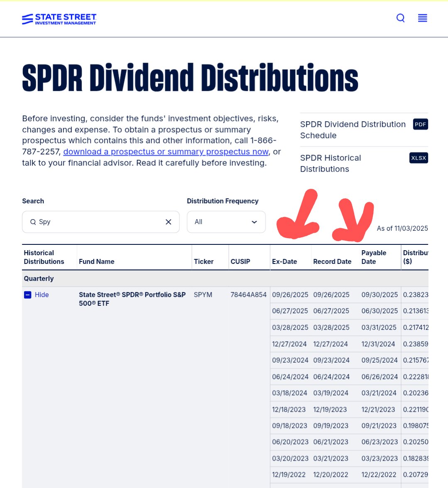Select CUSIP value 78464A854
This screenshot has height=488, width=448.
coord(248,295)
